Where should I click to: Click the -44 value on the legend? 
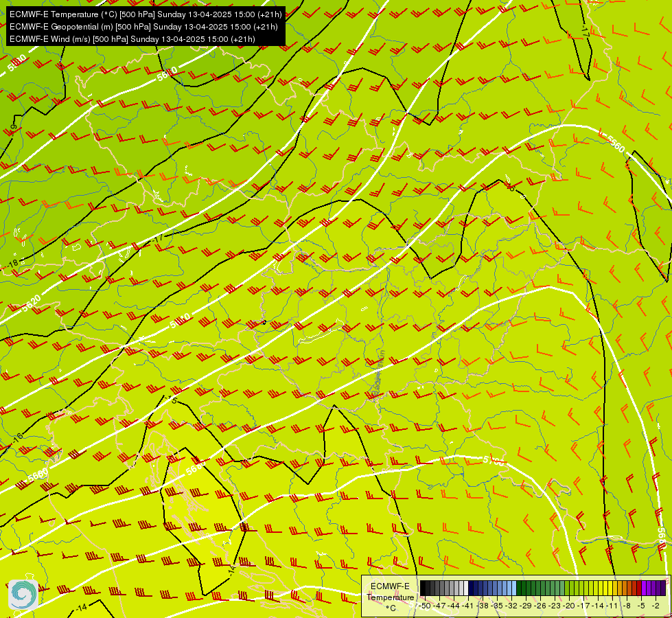click(x=454, y=606)
